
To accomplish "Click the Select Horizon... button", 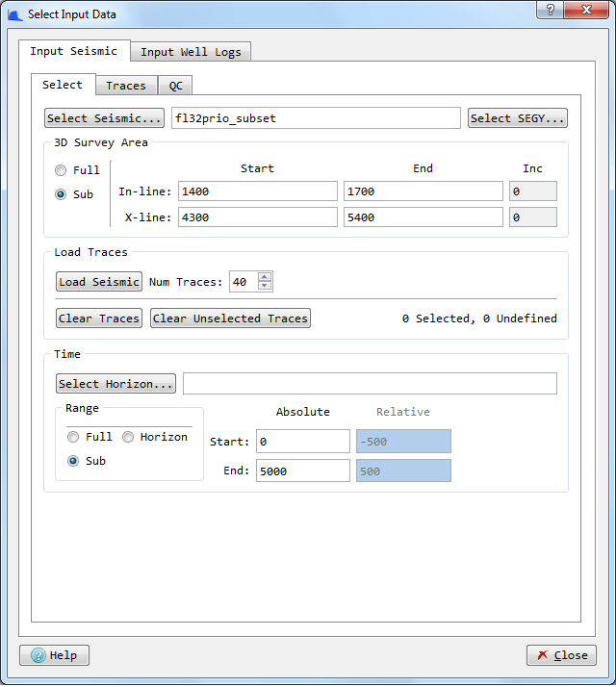I will click(115, 384).
